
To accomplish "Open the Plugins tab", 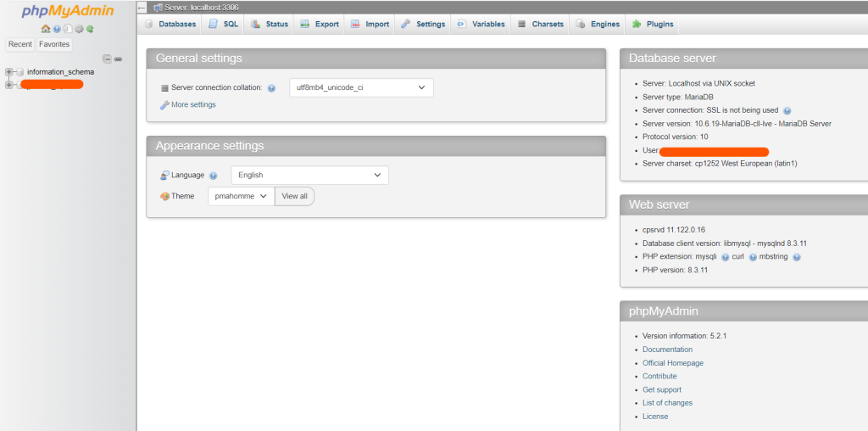I will tap(653, 25).
